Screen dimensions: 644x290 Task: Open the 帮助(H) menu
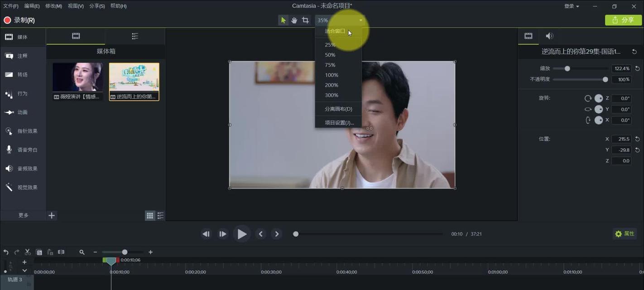click(x=118, y=6)
